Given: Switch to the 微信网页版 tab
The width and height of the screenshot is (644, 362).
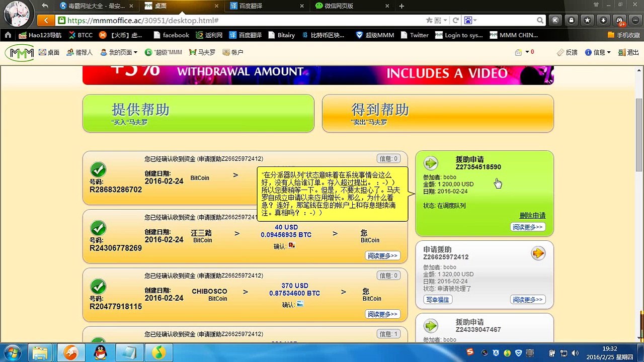Looking at the screenshot, I should coord(352,6).
